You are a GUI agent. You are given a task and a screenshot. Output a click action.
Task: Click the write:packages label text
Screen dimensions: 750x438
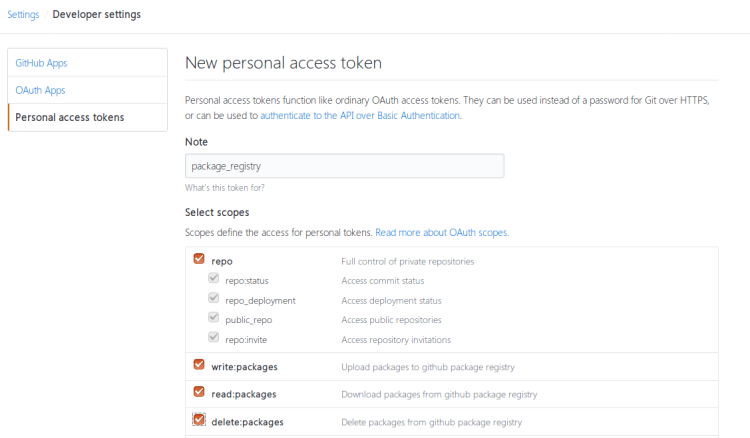tap(244, 366)
